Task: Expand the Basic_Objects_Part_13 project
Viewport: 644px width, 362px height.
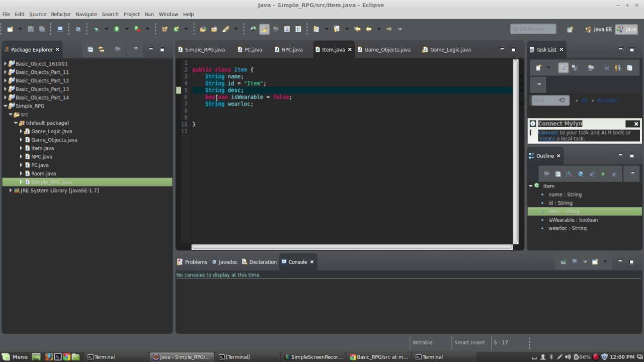Action: pos(6,89)
